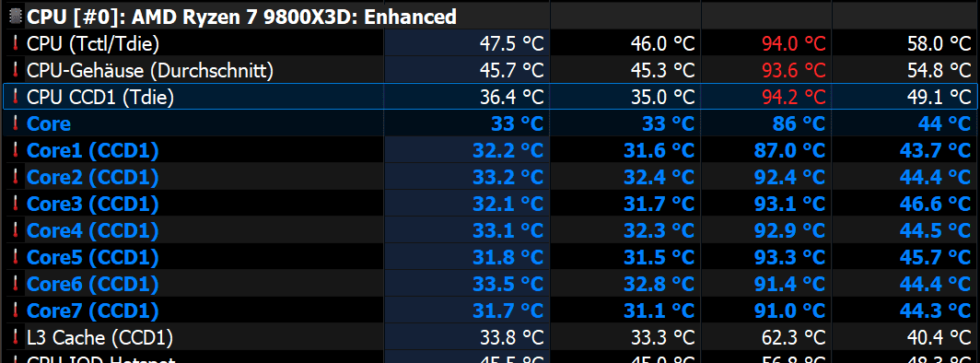Click the 31.1 °C value for Core7
The image size is (980, 363).
click(x=659, y=311)
